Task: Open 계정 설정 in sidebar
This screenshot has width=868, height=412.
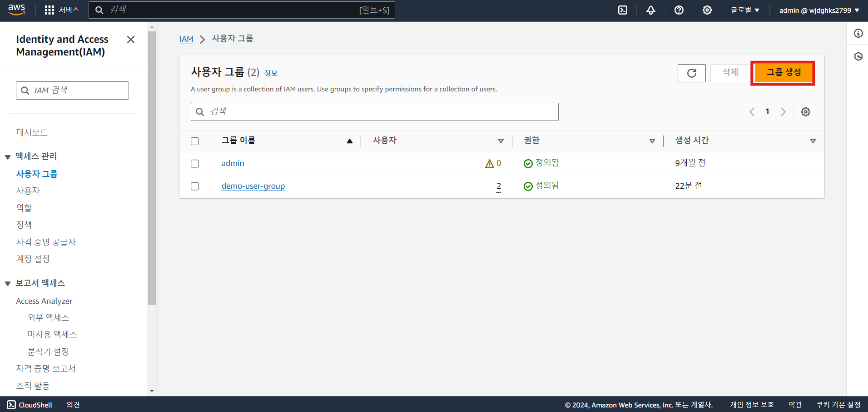Action: pos(33,259)
